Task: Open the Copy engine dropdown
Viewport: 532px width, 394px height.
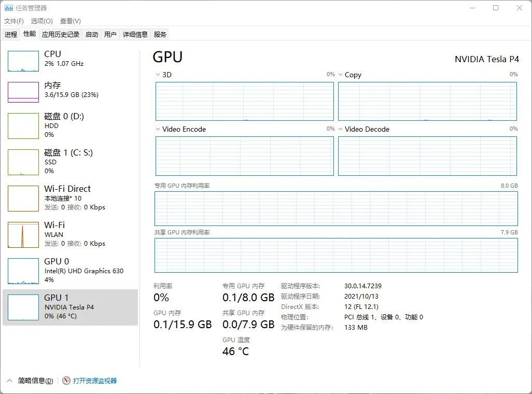Action: tap(341, 75)
